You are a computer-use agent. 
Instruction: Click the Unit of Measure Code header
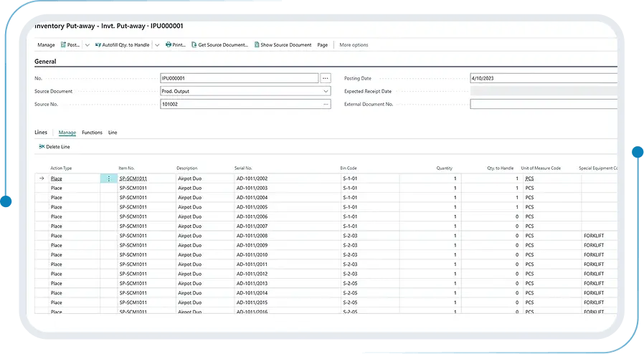point(541,168)
